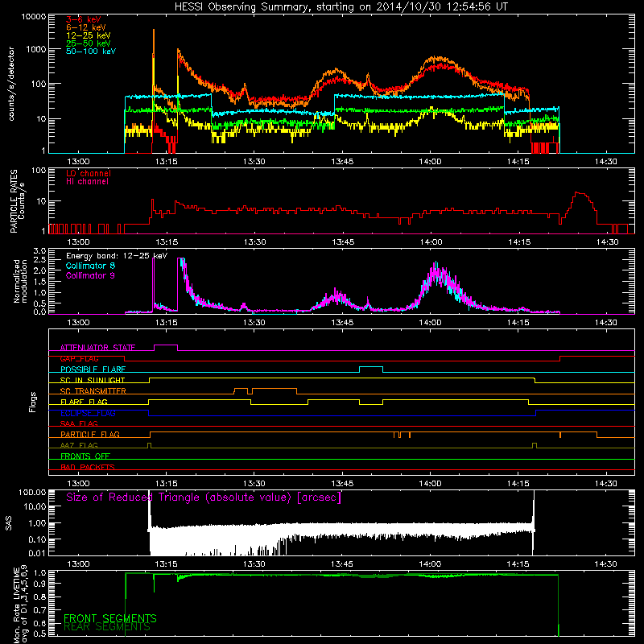Viewport: 644px width, 644px height.
Task: Click the Normalized modulation axis label
Action: pos(20,281)
